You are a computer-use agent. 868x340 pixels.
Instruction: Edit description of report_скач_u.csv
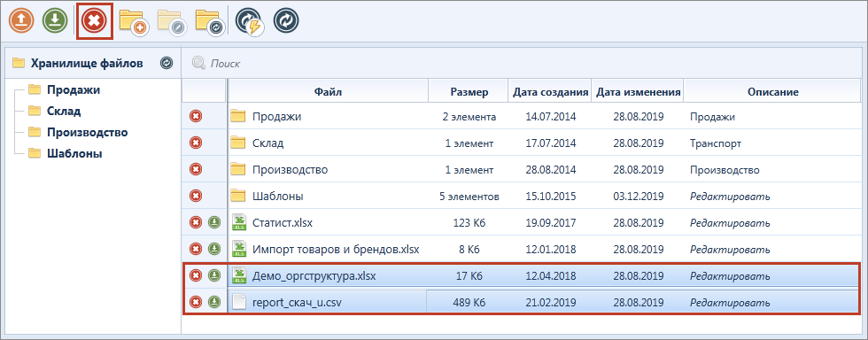click(730, 303)
